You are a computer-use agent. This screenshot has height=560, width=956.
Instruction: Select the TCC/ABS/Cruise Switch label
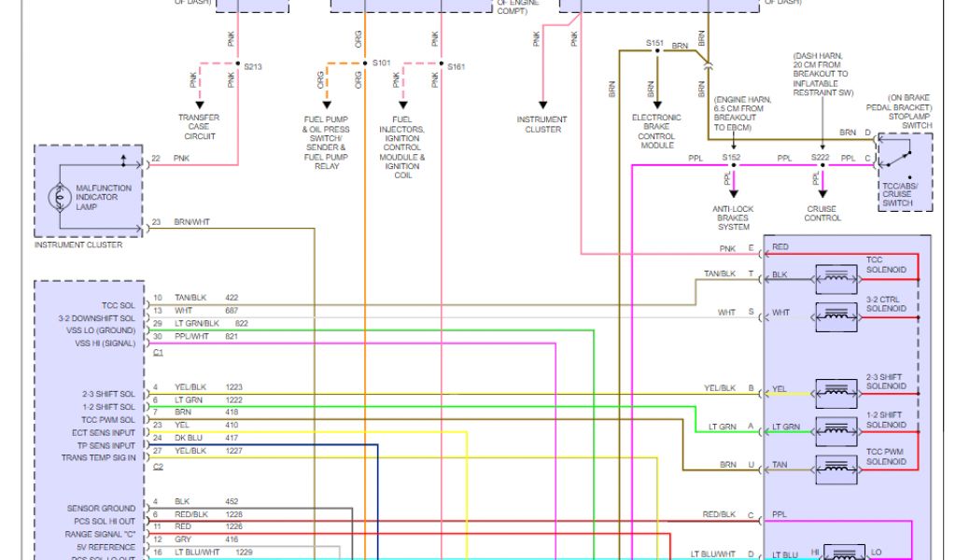click(898, 194)
